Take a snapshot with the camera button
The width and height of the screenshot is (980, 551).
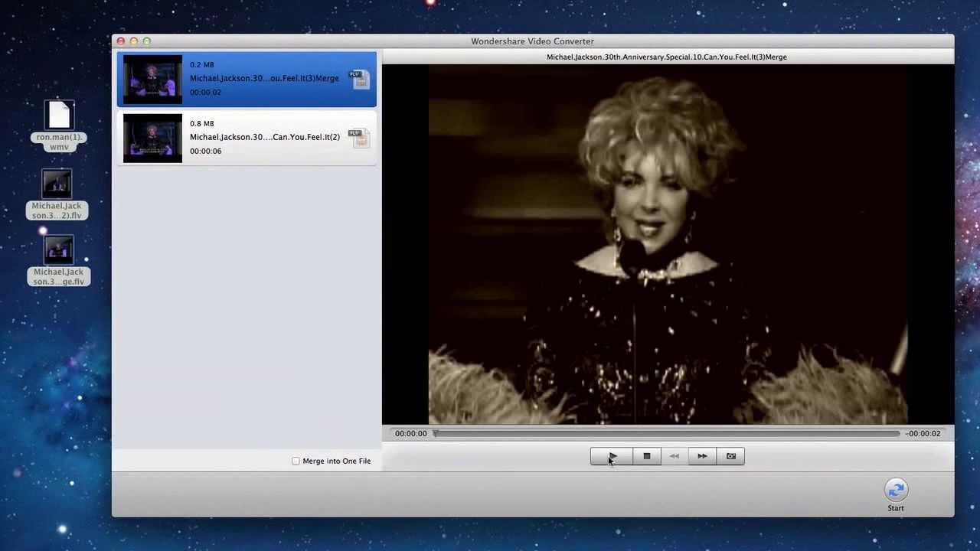(730, 456)
